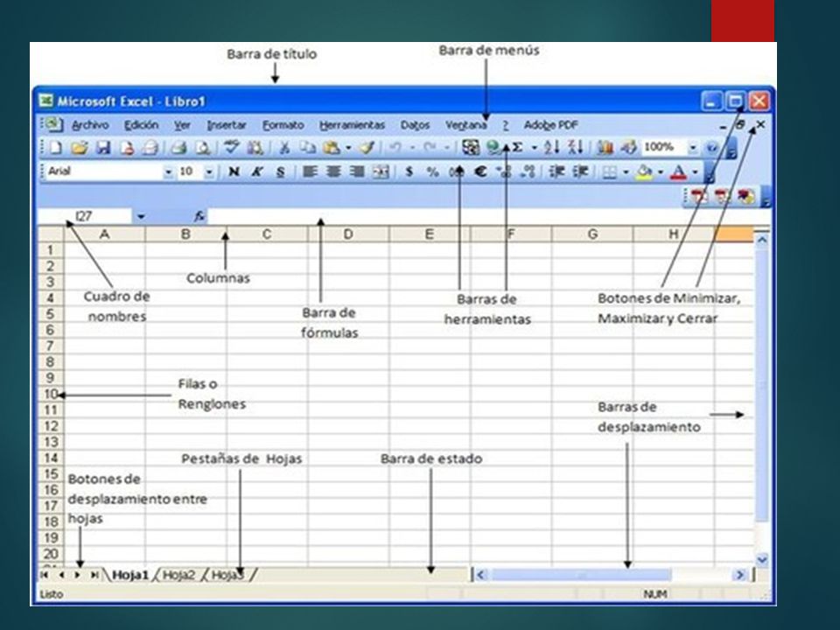Toggle italic formatting K button
Viewport: 840px width, 630px height.
click(x=257, y=171)
